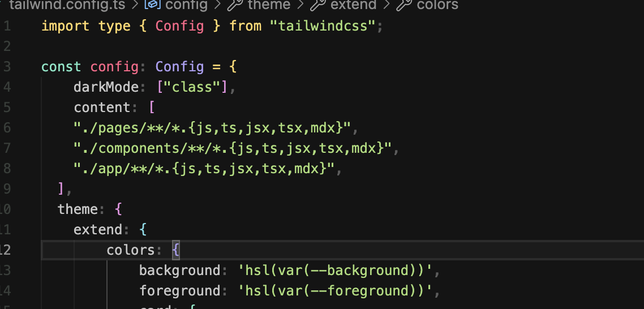Click the Config type in the import statement
The width and height of the screenshot is (644, 309).
coord(179,26)
